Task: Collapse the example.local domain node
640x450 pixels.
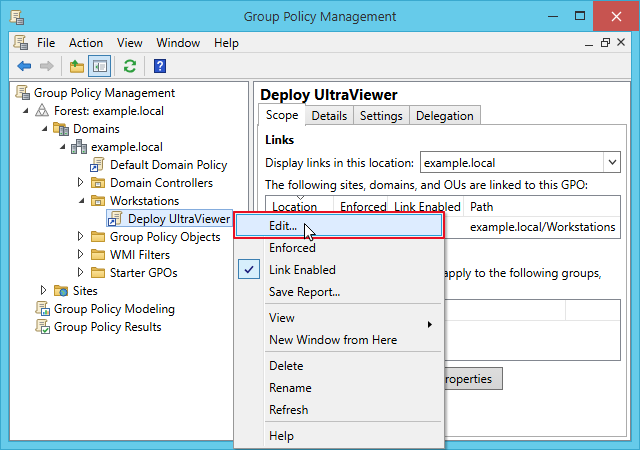Action: coord(62,147)
